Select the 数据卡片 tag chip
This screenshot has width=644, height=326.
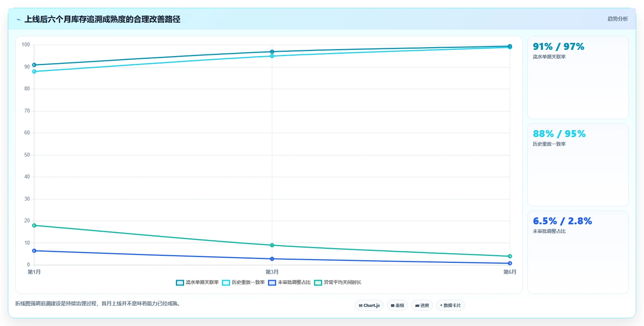451,305
